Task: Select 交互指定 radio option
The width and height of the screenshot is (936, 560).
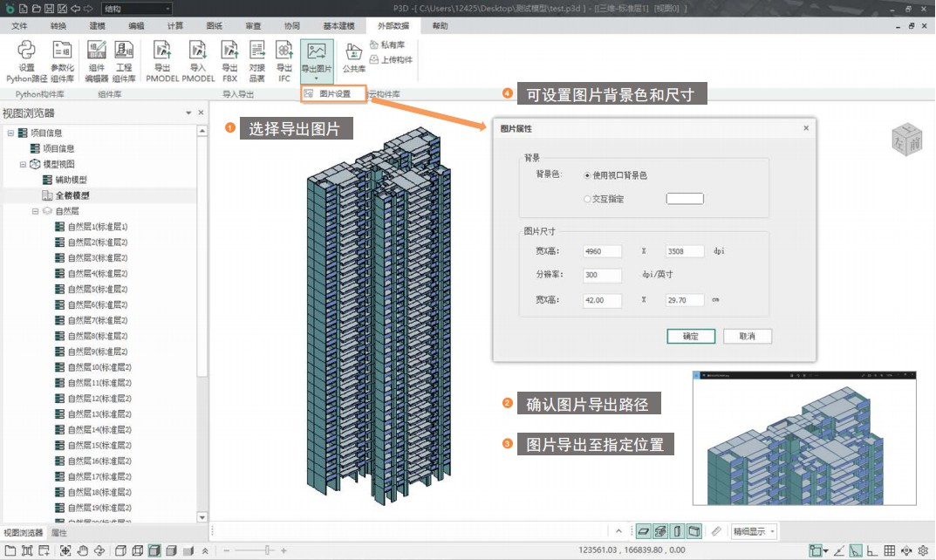Action: (x=588, y=199)
